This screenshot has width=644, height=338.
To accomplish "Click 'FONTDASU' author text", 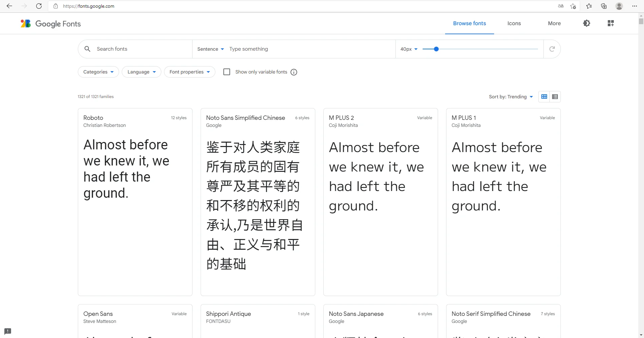I will coord(218,321).
